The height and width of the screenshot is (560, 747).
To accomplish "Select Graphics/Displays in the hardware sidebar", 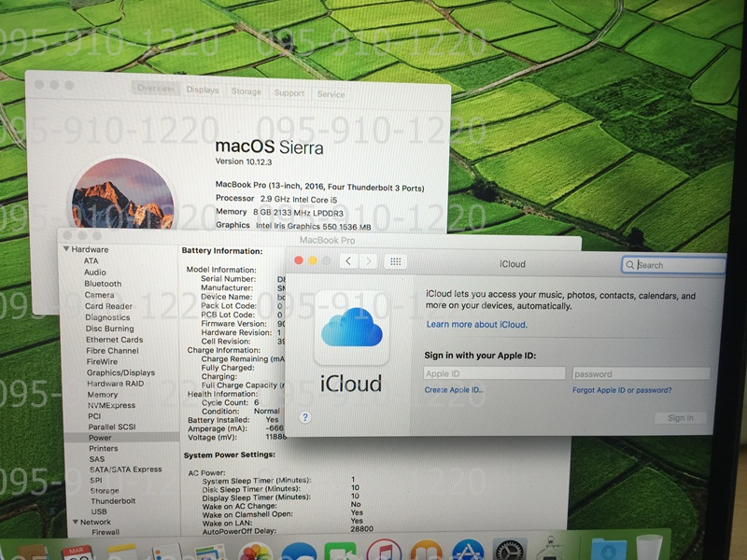I will [120, 372].
